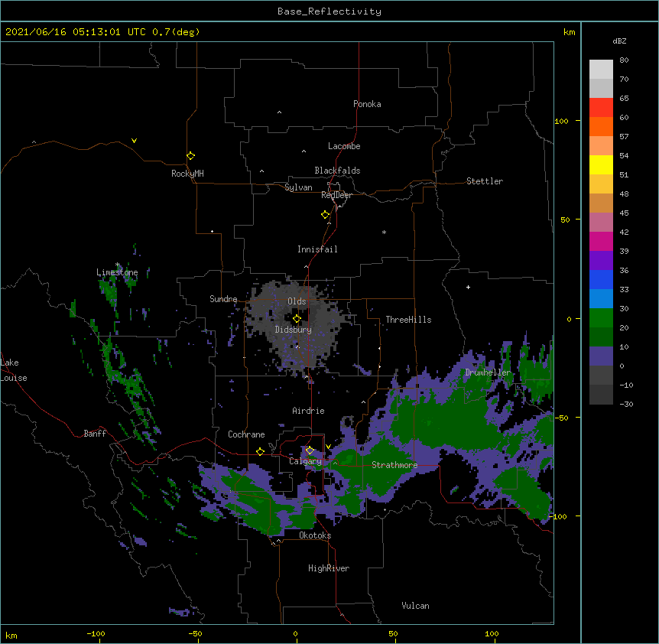Screen dimensions: 659x644
Task: Click the yellow diamond marker between Olds and Didsbury
Action: (x=297, y=319)
